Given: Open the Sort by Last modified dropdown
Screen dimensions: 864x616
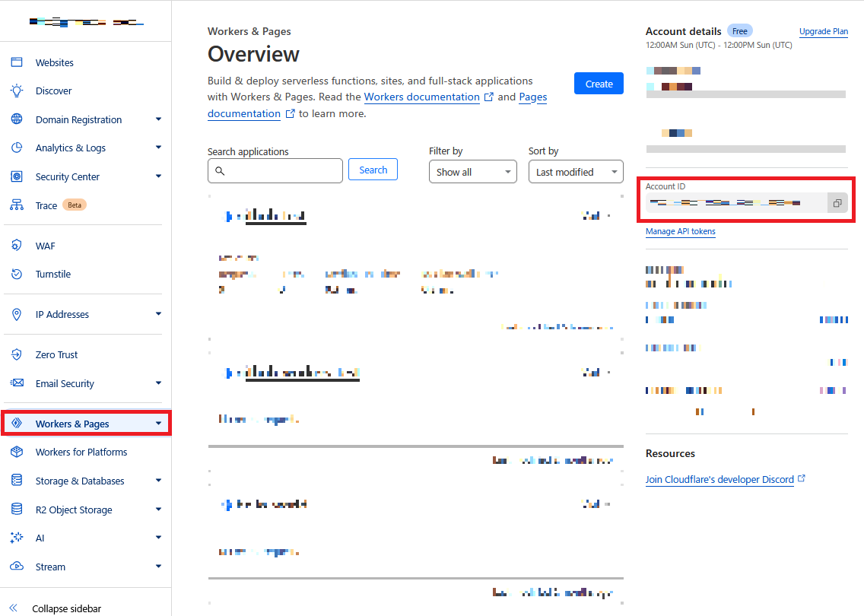Looking at the screenshot, I should tap(576, 172).
